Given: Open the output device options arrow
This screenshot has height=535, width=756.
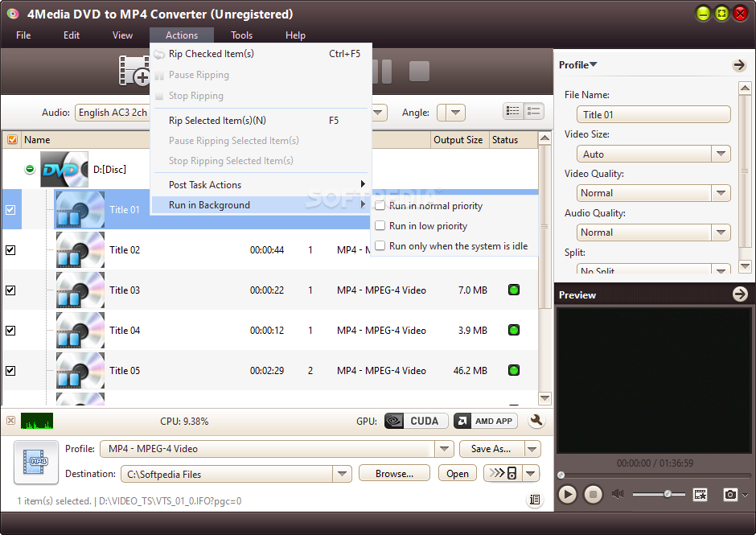Looking at the screenshot, I should (x=530, y=473).
